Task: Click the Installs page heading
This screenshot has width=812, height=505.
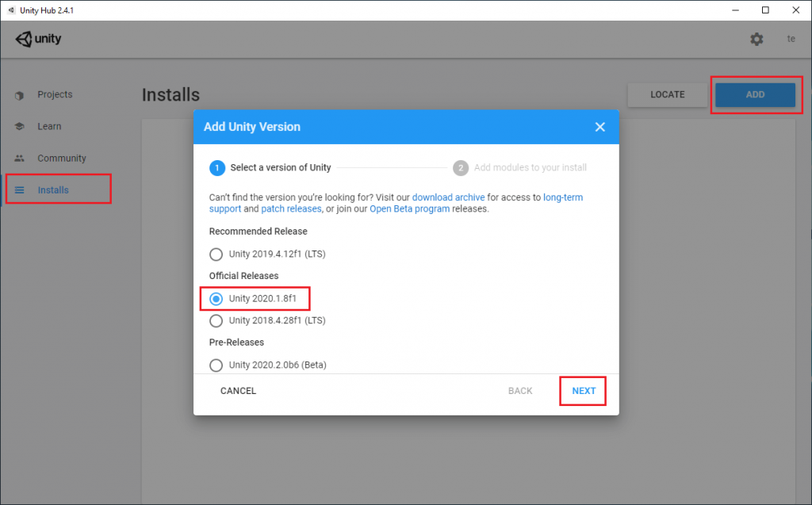Action: point(171,95)
